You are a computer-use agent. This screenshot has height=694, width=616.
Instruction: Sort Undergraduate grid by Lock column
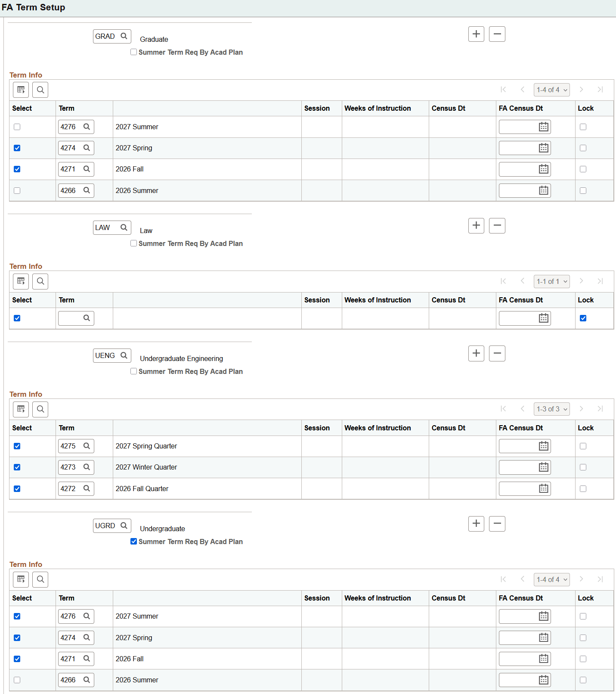point(585,598)
